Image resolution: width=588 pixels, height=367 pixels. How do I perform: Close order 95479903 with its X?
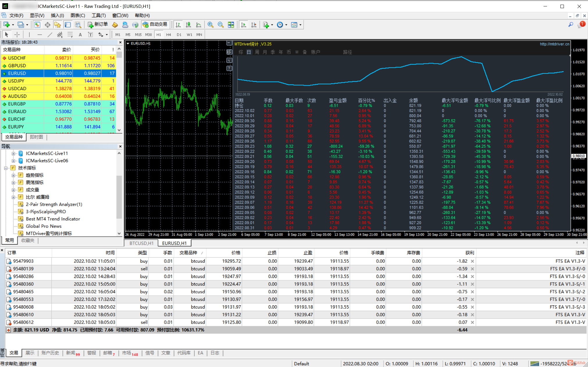click(472, 261)
